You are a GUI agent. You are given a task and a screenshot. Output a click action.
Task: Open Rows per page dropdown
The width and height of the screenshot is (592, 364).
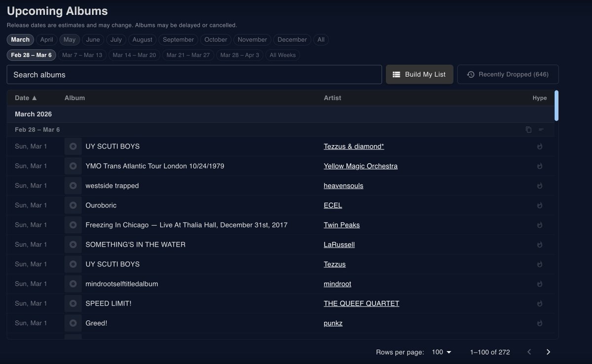[442, 352]
